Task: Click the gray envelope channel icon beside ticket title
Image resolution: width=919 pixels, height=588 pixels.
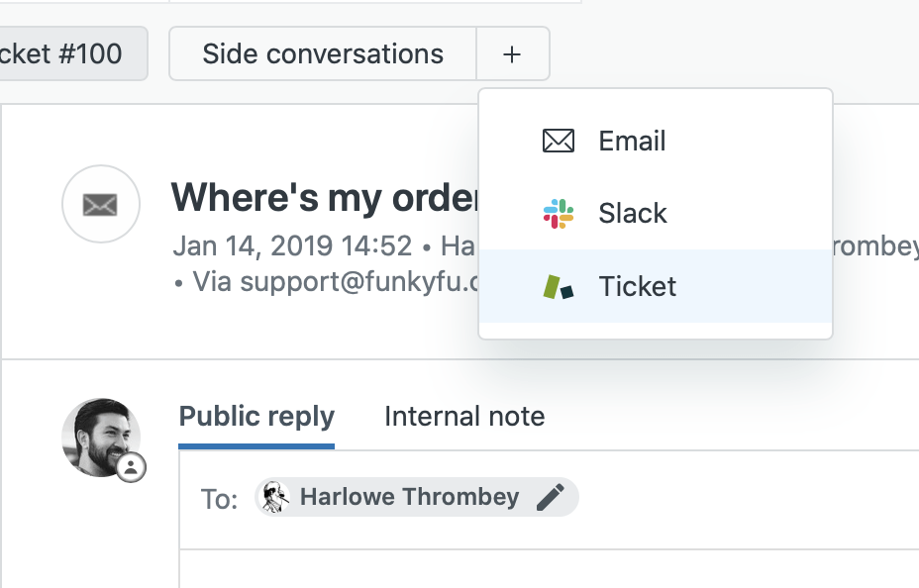Action: coord(101,204)
